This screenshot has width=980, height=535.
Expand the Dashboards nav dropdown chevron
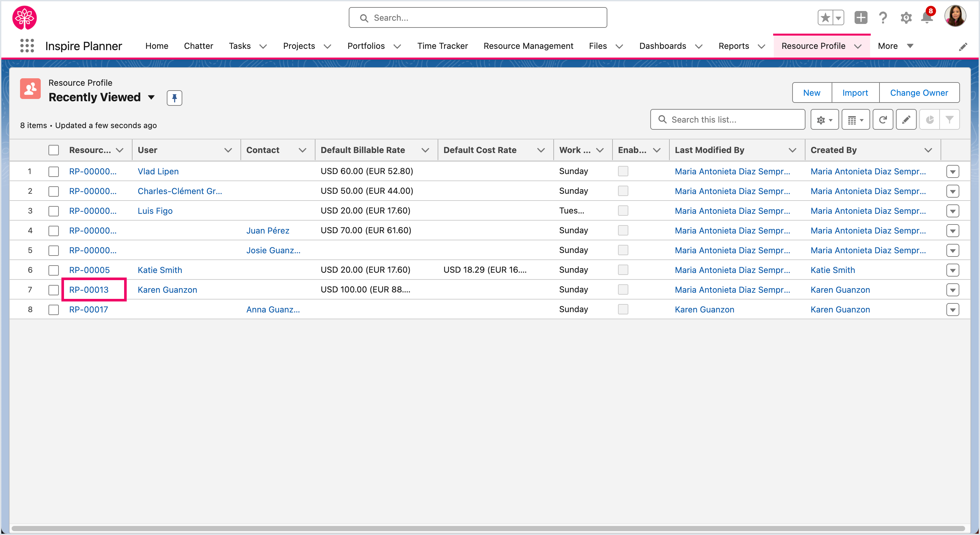click(698, 47)
